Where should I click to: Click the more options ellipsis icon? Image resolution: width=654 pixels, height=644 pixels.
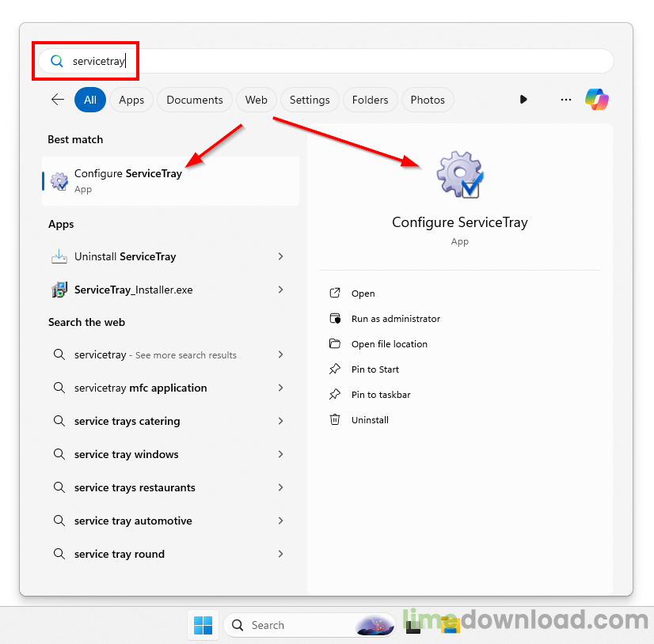coord(566,100)
